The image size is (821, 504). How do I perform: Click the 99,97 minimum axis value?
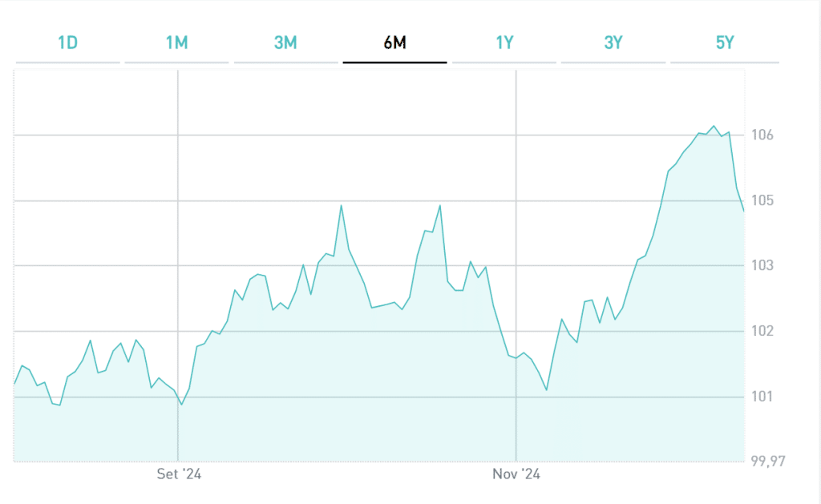click(x=766, y=462)
